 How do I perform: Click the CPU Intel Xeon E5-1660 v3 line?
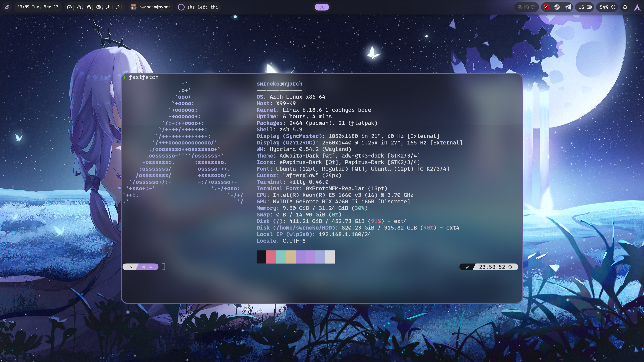click(335, 195)
